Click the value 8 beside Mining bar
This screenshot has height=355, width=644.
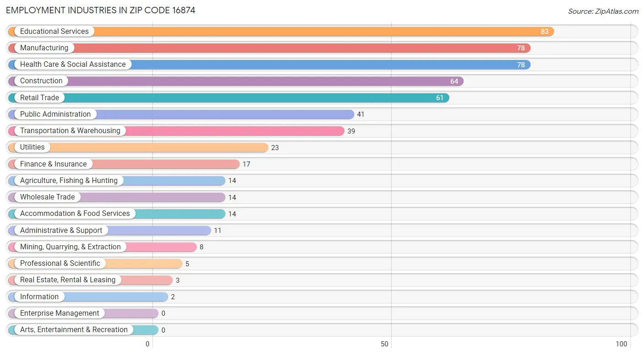click(x=201, y=247)
